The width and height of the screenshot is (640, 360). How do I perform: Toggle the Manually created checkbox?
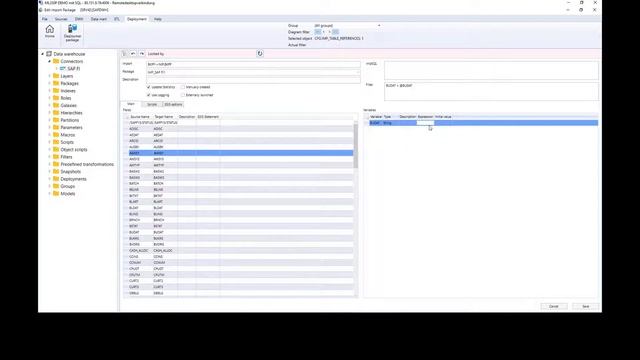point(183,87)
